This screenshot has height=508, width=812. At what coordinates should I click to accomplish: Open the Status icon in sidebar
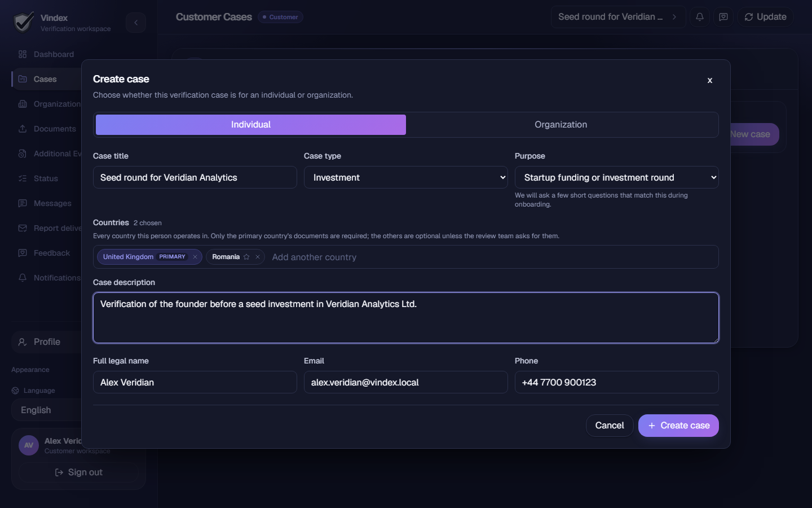tap(23, 178)
